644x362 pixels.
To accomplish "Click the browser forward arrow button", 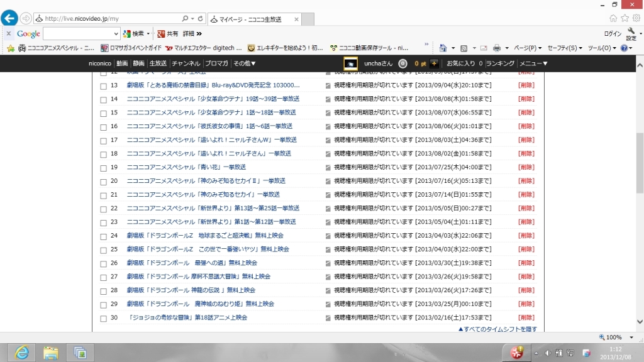I will coord(26,18).
